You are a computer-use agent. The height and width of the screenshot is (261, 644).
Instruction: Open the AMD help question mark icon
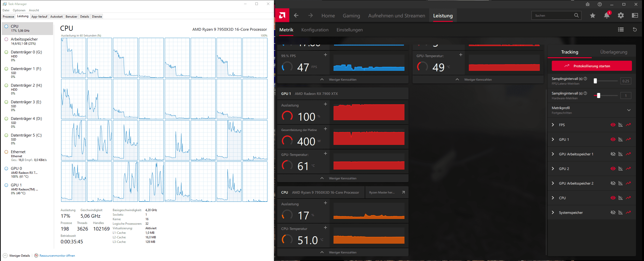click(x=600, y=4)
